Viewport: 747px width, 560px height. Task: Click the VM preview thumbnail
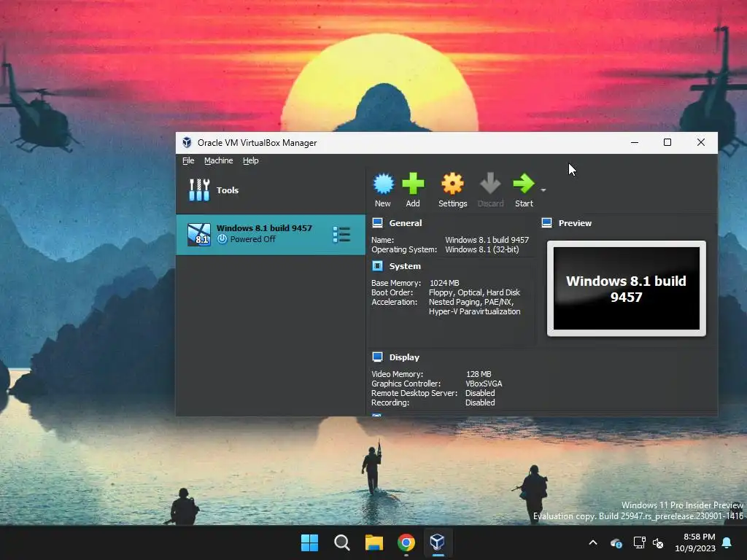[x=627, y=289]
